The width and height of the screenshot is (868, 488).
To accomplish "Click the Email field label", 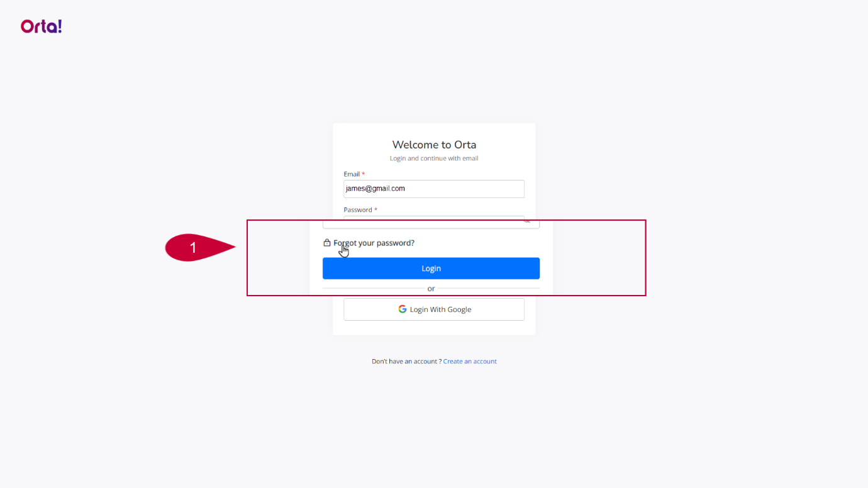I will pyautogui.click(x=352, y=174).
